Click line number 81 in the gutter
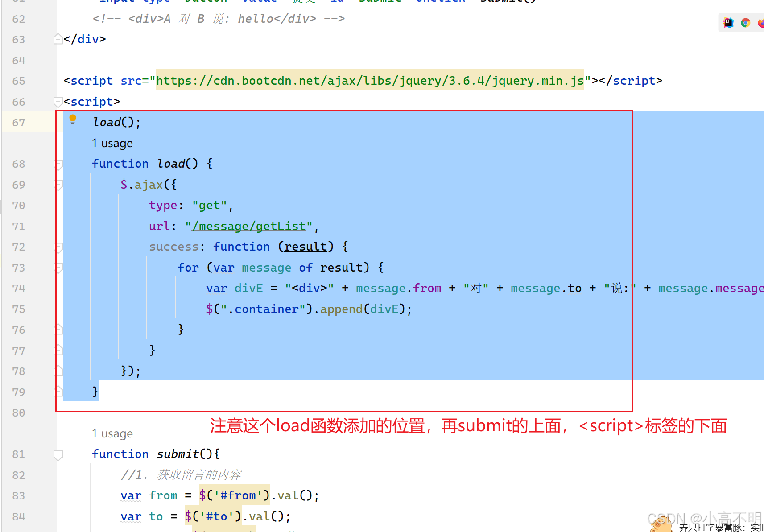The height and width of the screenshot is (532, 764). tap(19, 454)
